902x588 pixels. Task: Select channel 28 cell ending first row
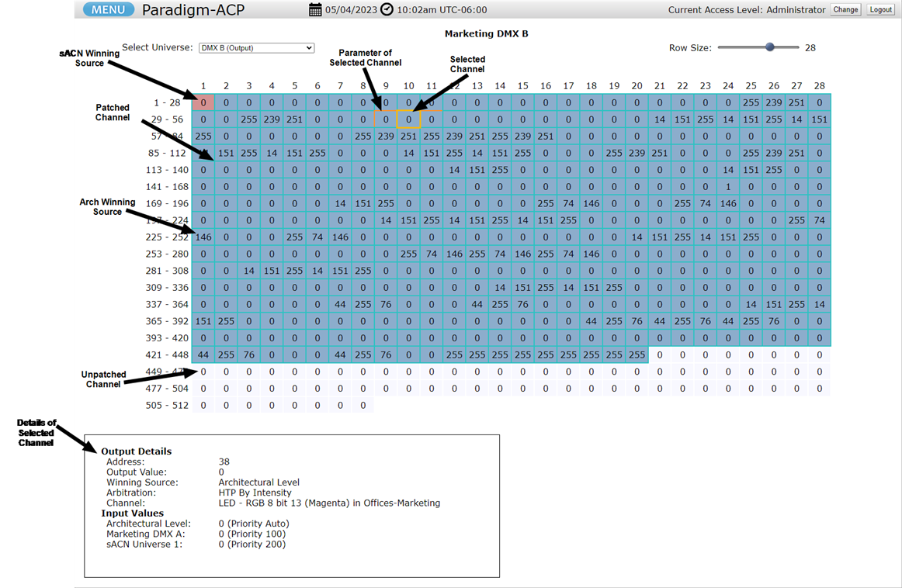(x=819, y=102)
